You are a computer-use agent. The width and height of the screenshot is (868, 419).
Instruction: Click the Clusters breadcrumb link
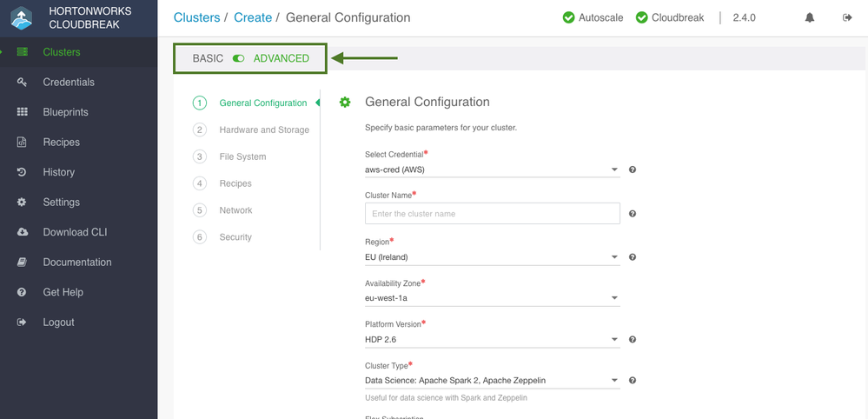(196, 17)
